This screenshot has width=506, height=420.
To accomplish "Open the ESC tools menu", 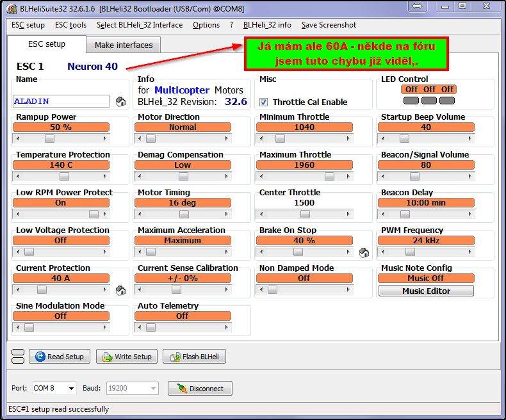I will (70, 25).
